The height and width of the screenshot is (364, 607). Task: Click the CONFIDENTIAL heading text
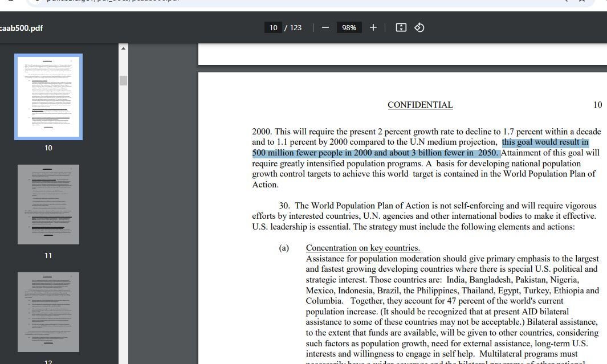[420, 105]
